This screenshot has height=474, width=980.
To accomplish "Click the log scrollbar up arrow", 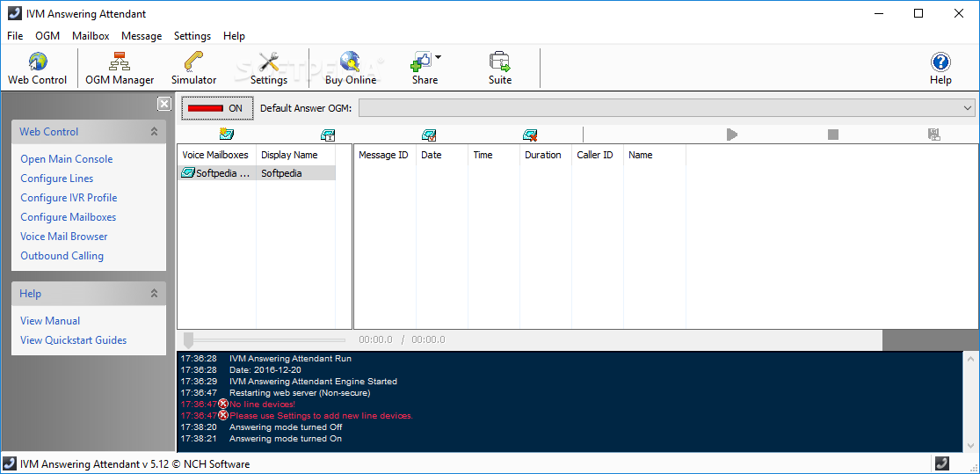I will [x=970, y=359].
